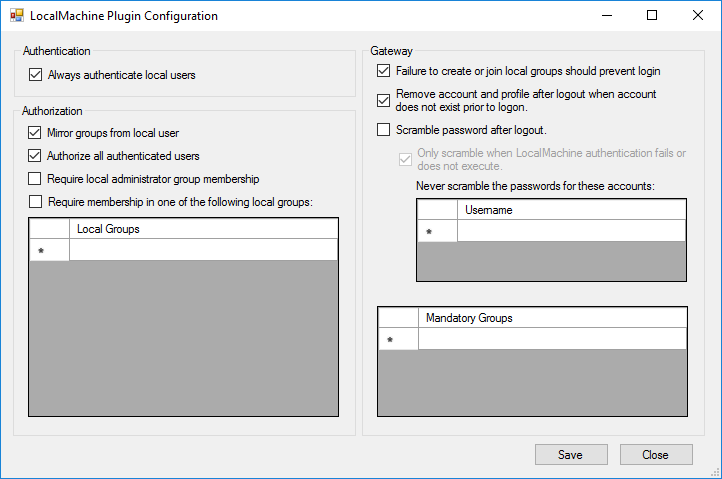Enable Require local administrator group membership
This screenshot has width=722, height=479.
pos(36,179)
